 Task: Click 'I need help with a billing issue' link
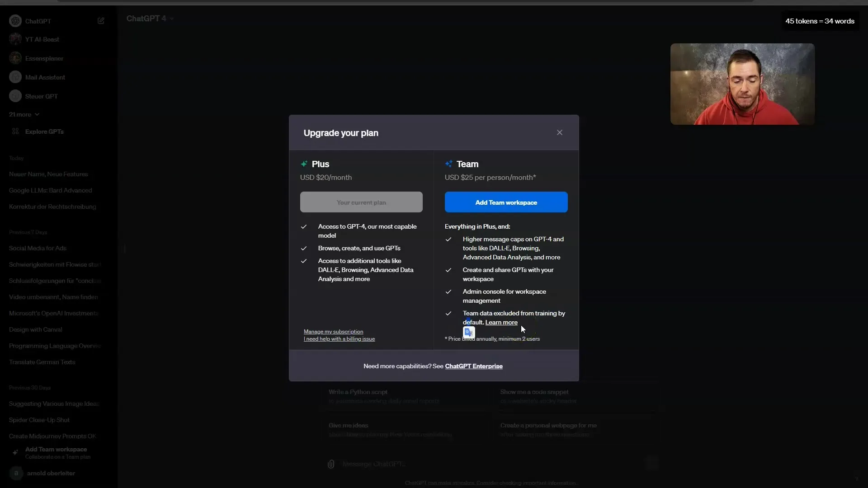click(339, 338)
